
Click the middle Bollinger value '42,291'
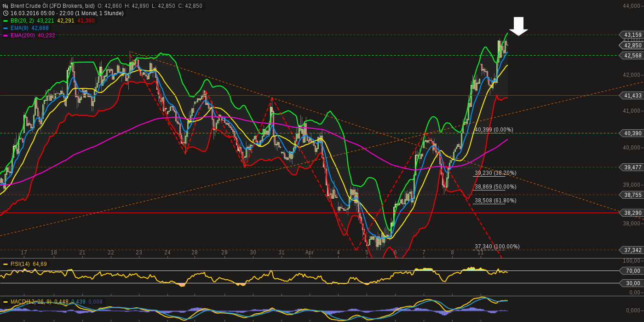click(x=66, y=21)
